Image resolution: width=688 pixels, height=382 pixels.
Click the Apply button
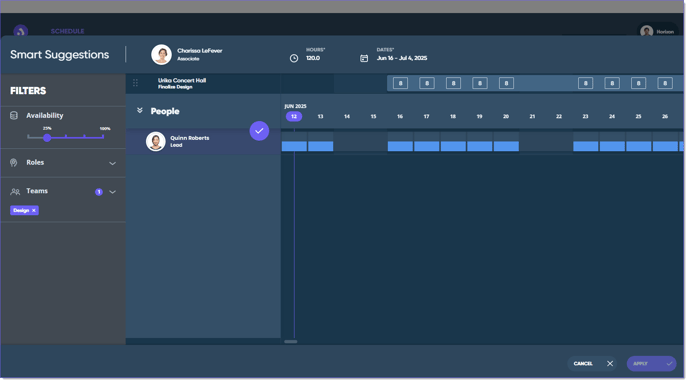click(x=652, y=364)
